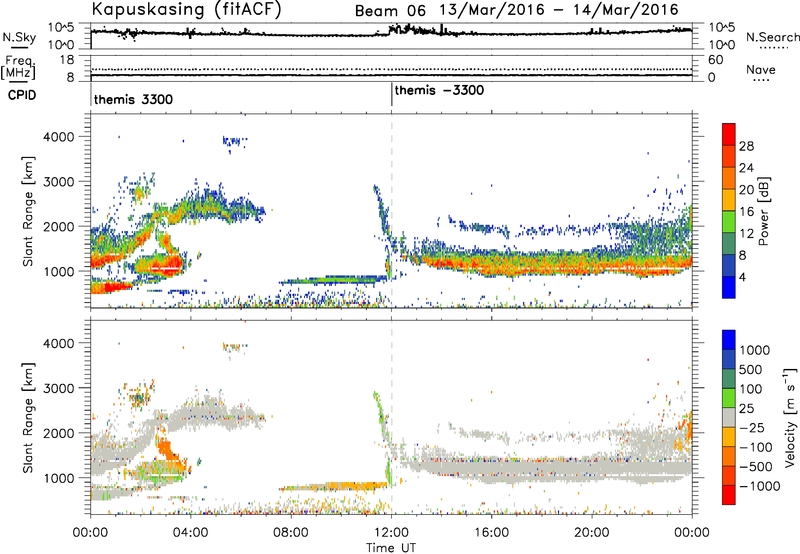Click the '60' tick on Nave axis

[x=716, y=60]
